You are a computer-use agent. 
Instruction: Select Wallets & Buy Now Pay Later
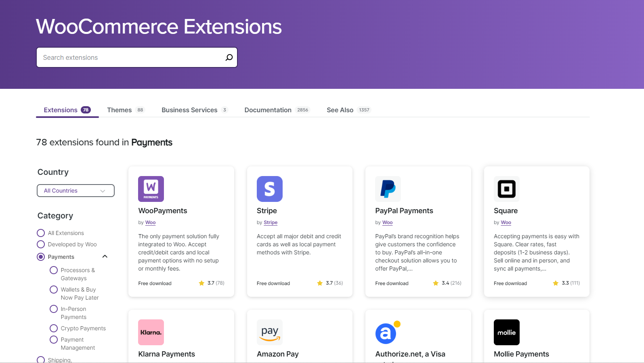[x=54, y=290]
